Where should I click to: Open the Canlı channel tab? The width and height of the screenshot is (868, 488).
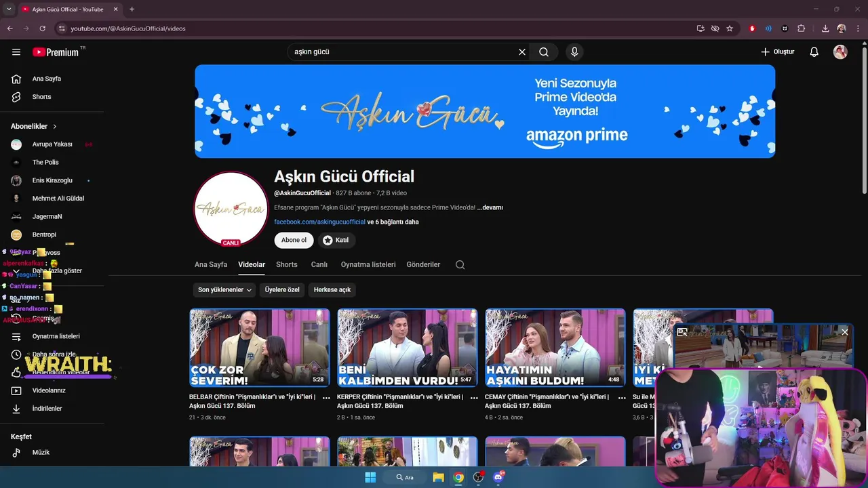[x=319, y=265]
